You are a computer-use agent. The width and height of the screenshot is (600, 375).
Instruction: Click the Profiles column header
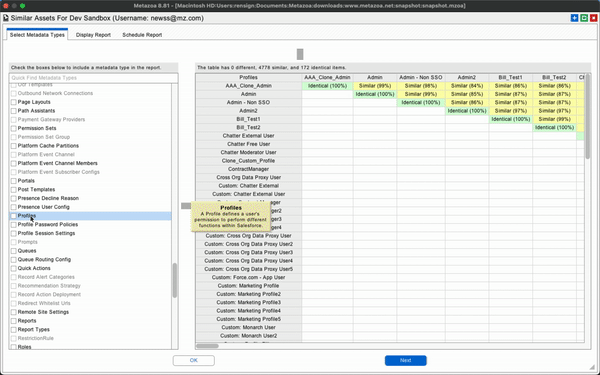[x=248, y=77]
